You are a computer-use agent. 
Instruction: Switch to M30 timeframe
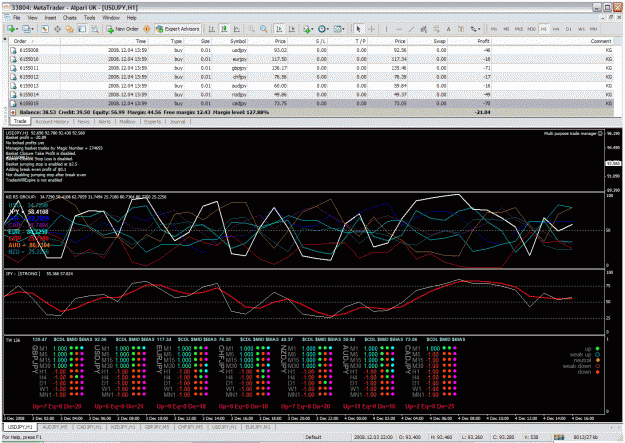click(531, 29)
